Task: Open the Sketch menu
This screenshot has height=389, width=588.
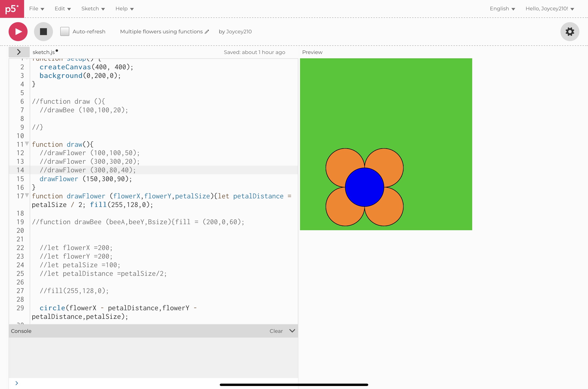Action: pyautogui.click(x=93, y=9)
